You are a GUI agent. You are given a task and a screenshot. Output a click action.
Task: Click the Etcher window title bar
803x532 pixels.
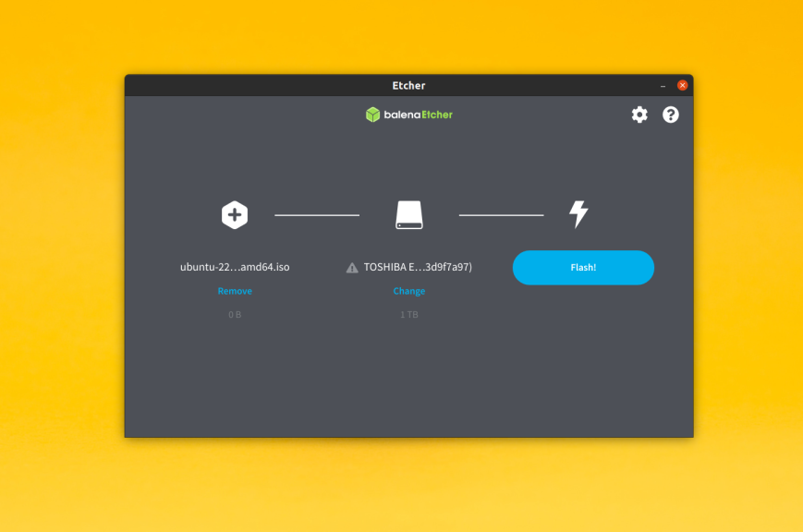click(409, 85)
